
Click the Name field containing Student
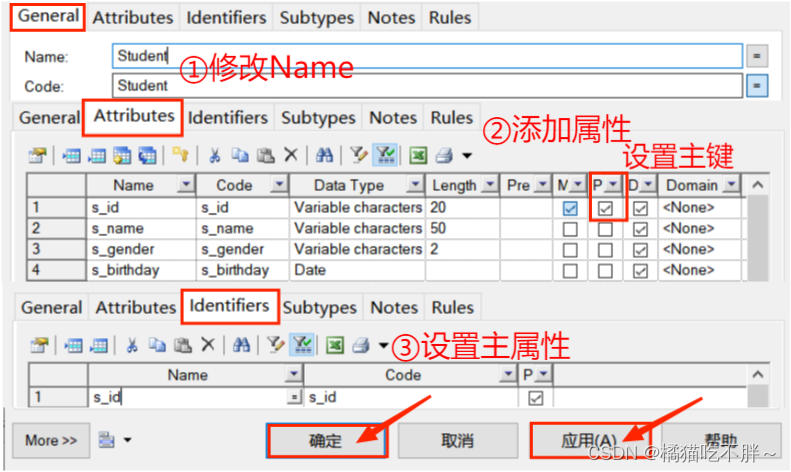(428, 56)
